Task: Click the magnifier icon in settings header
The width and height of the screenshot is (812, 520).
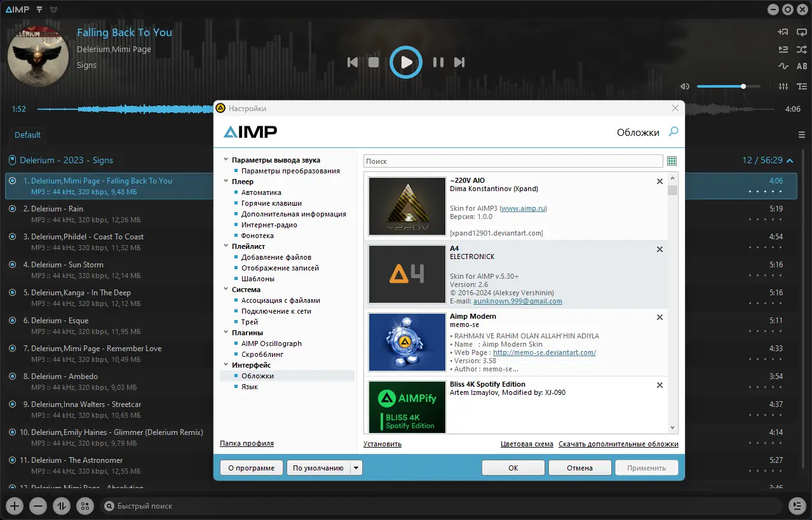Action: pos(673,131)
